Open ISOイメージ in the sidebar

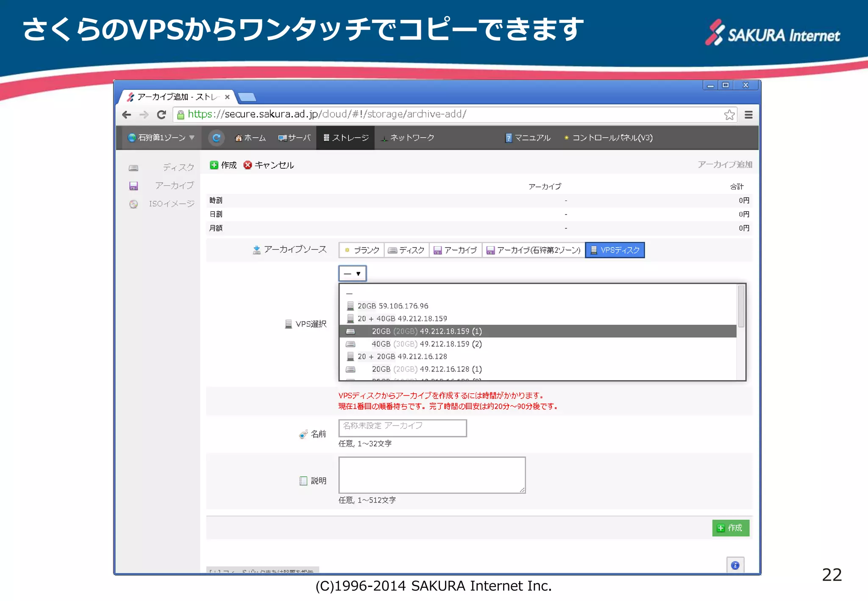[171, 204]
